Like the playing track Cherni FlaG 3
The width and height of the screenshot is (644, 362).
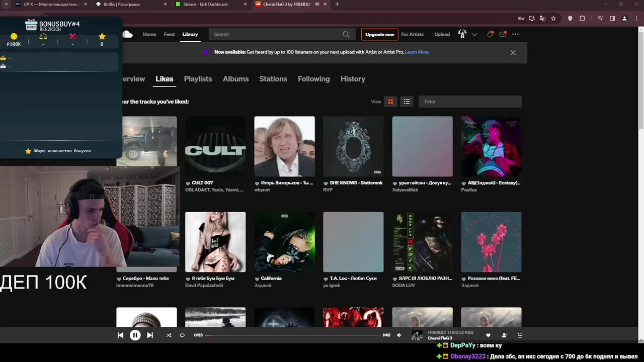(x=488, y=335)
